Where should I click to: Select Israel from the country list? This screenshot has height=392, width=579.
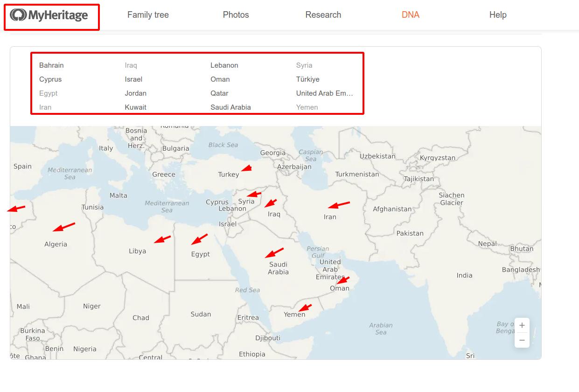click(x=133, y=79)
